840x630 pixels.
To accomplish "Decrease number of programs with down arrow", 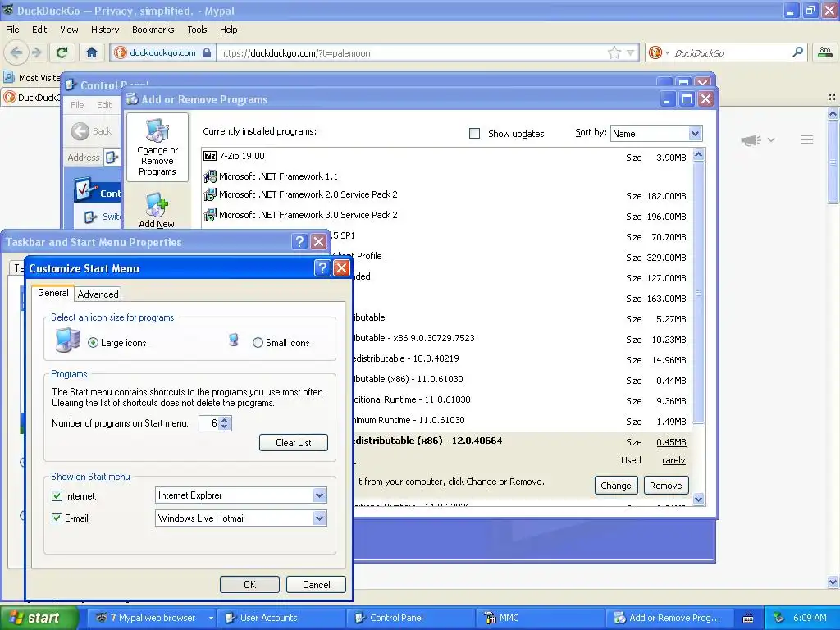I will tap(225, 427).
